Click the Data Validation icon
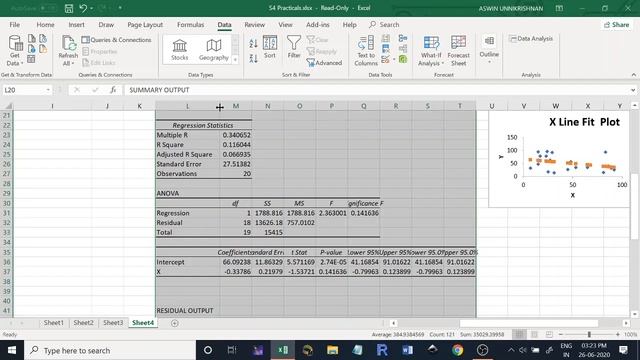The image size is (640, 360). click(384, 60)
